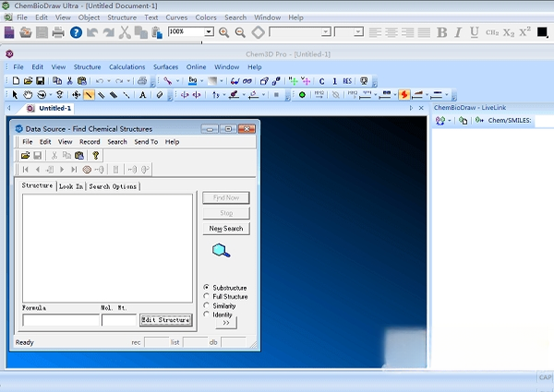
Task: Click the ChemBioDraw help question-mark icon
Action: [x=76, y=32]
